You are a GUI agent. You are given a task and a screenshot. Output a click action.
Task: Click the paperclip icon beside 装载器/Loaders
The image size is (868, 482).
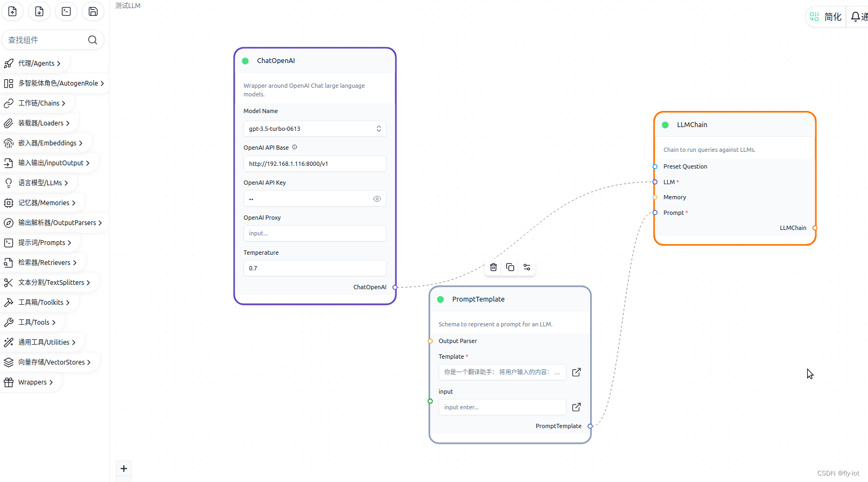coord(9,123)
